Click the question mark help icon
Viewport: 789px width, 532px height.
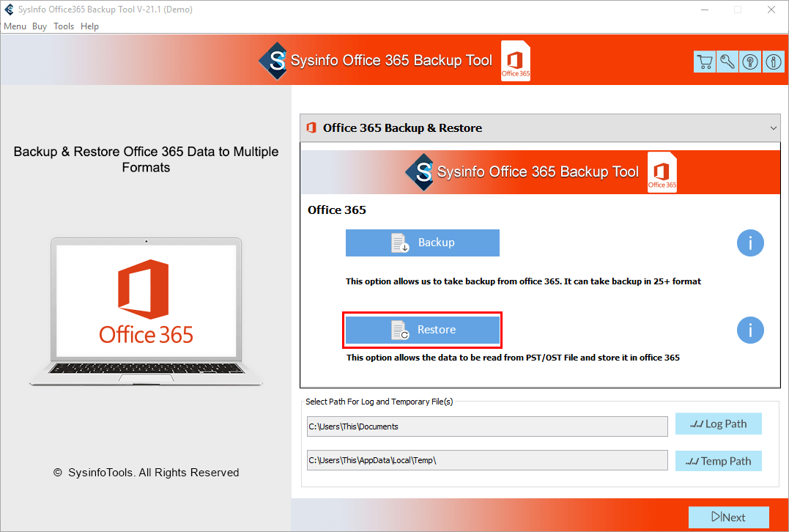point(750,62)
